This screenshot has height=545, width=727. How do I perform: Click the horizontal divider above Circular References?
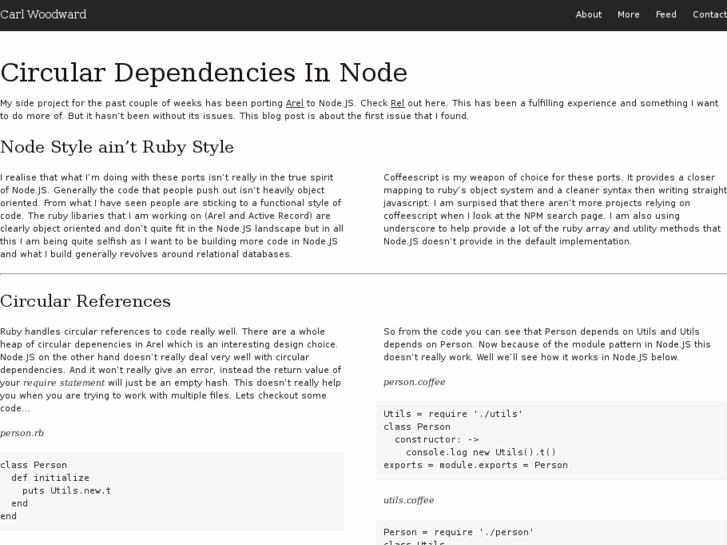click(x=363, y=273)
